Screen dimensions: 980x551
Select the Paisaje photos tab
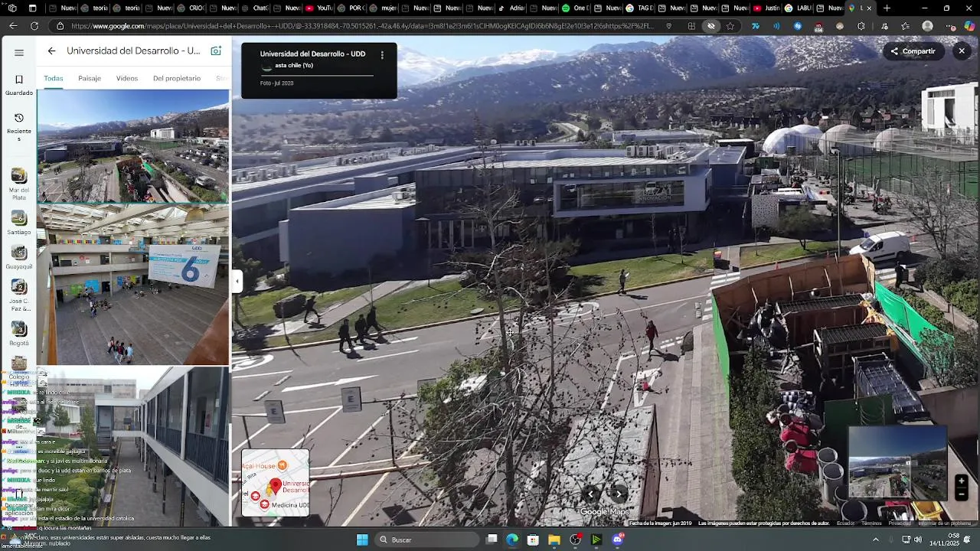pyautogui.click(x=90, y=78)
